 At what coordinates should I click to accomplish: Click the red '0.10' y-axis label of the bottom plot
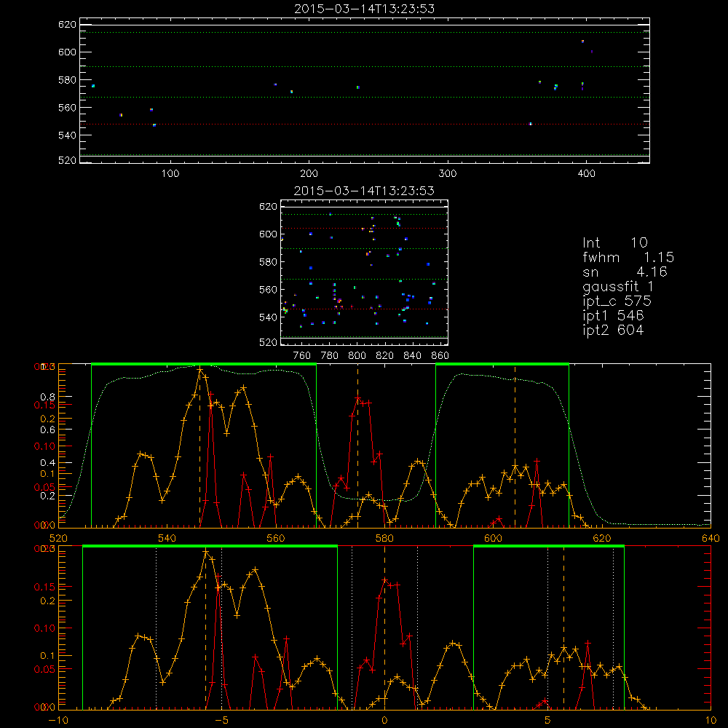click(44, 628)
